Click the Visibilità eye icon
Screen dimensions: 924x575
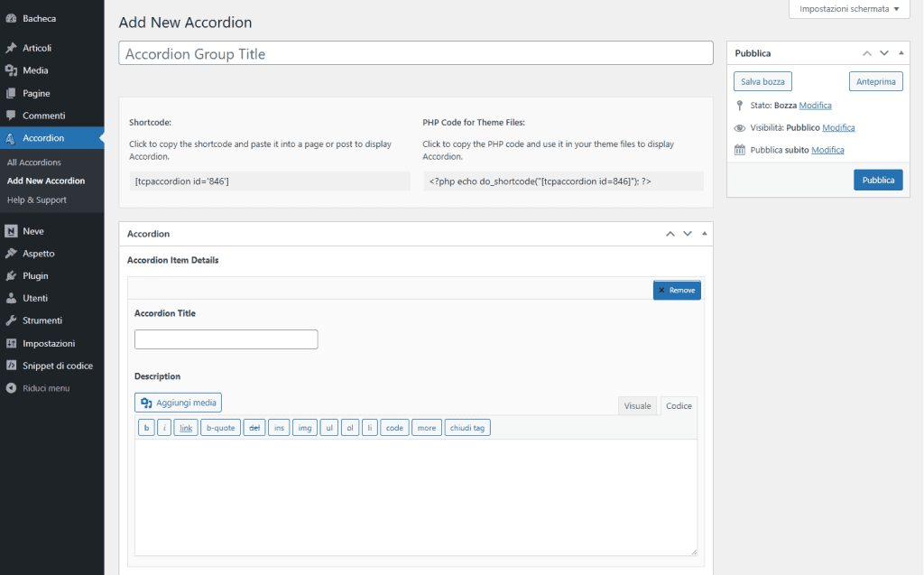740,128
